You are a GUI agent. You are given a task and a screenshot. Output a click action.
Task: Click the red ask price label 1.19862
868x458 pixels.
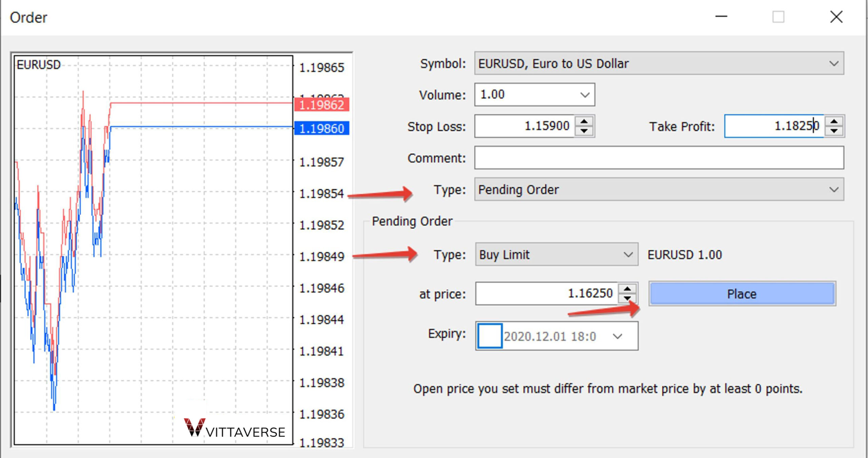(321, 105)
